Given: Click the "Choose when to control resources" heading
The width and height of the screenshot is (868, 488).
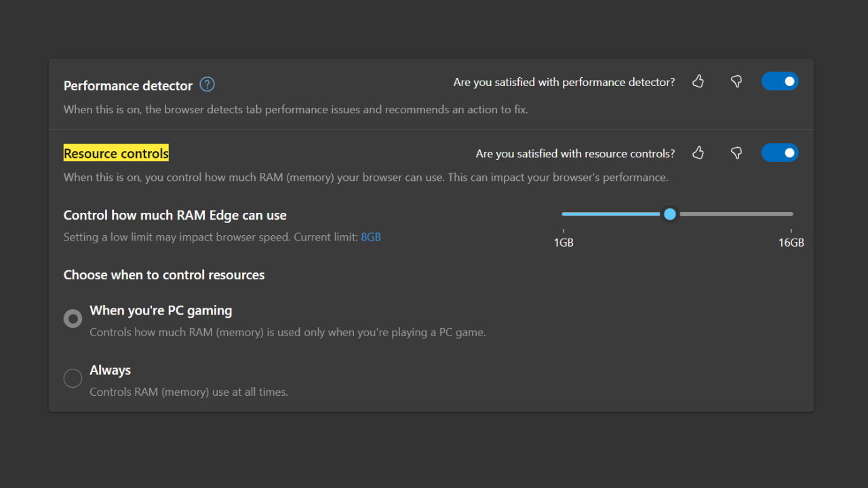Looking at the screenshot, I should tap(163, 274).
